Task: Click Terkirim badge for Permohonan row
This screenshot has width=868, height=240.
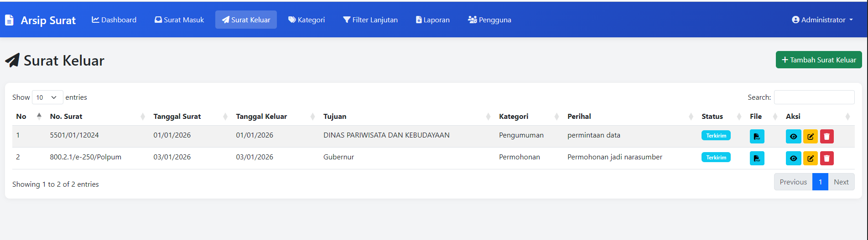Action: 716,157
